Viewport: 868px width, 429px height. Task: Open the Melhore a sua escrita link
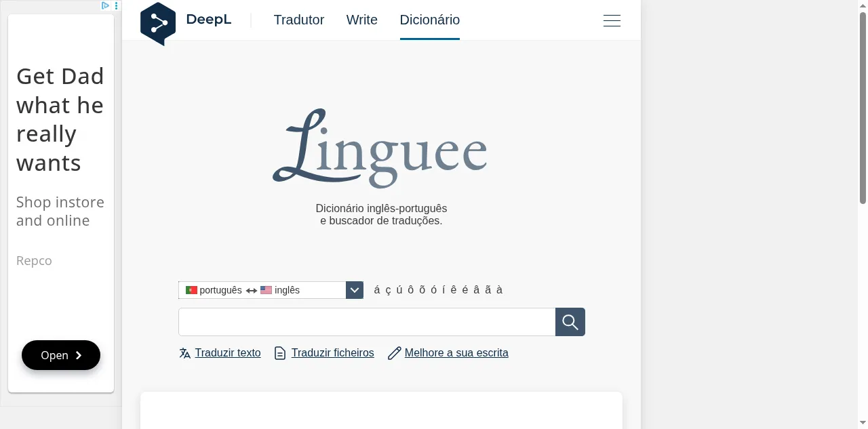456,353
